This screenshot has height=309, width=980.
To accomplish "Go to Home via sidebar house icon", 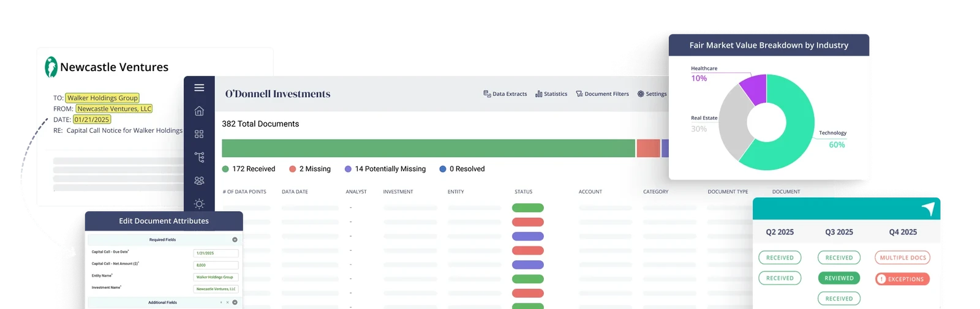I will coord(199,111).
